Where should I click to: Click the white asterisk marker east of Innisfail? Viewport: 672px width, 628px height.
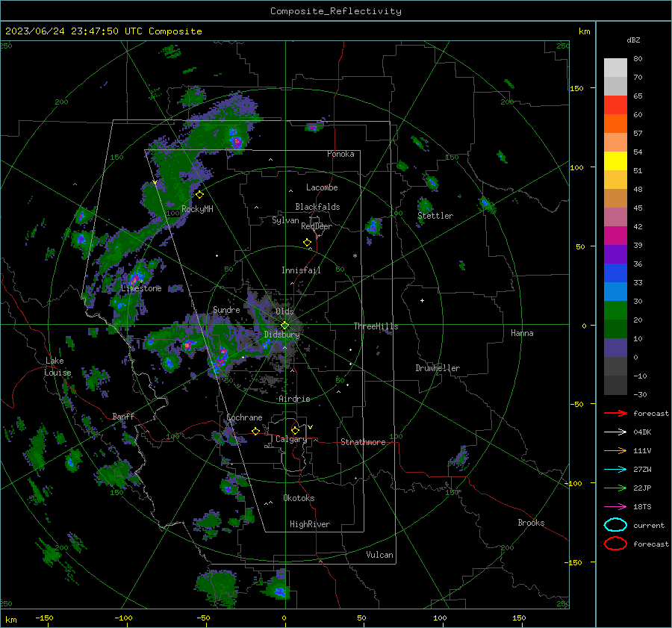(x=355, y=256)
